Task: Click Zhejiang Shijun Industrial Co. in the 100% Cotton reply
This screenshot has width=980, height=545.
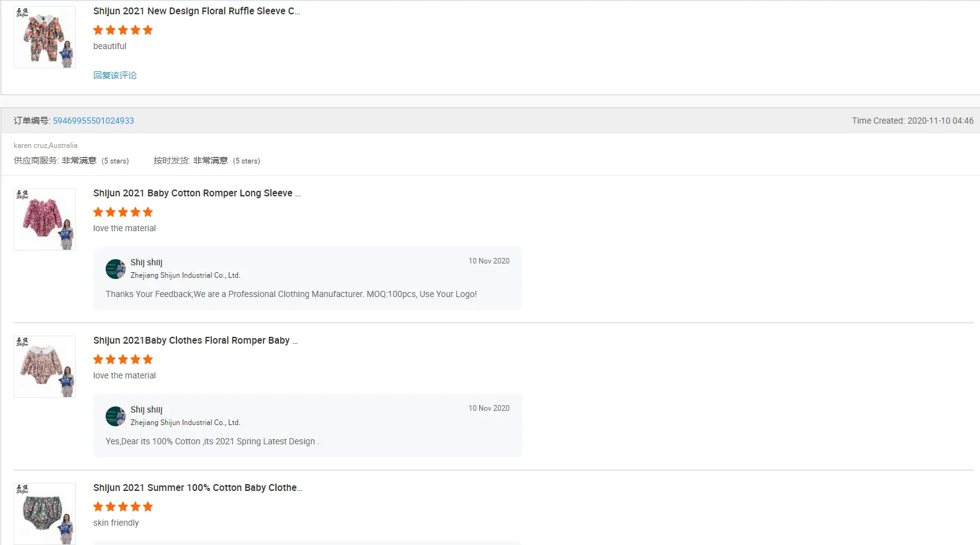Action: [x=185, y=423]
